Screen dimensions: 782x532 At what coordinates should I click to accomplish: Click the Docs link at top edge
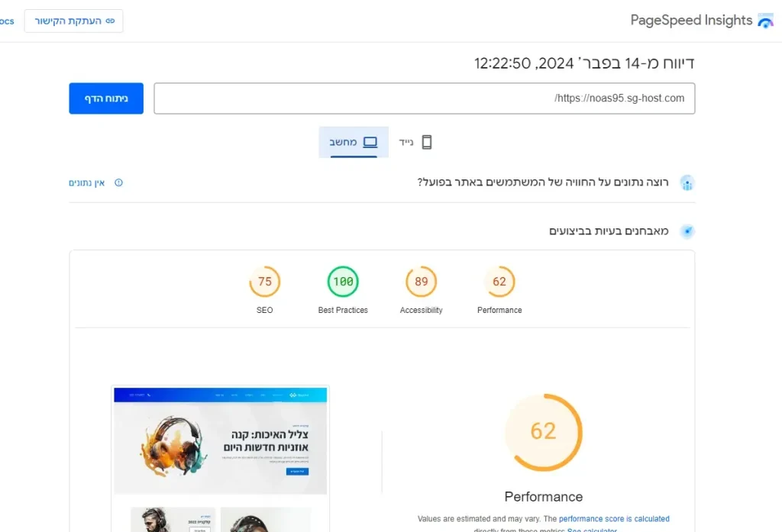click(x=7, y=21)
